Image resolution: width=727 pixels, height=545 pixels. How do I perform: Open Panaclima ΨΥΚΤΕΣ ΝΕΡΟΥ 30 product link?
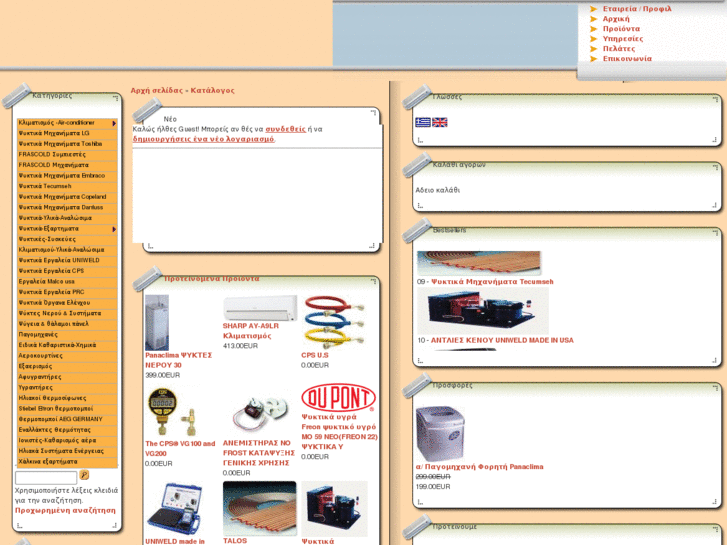(179, 360)
